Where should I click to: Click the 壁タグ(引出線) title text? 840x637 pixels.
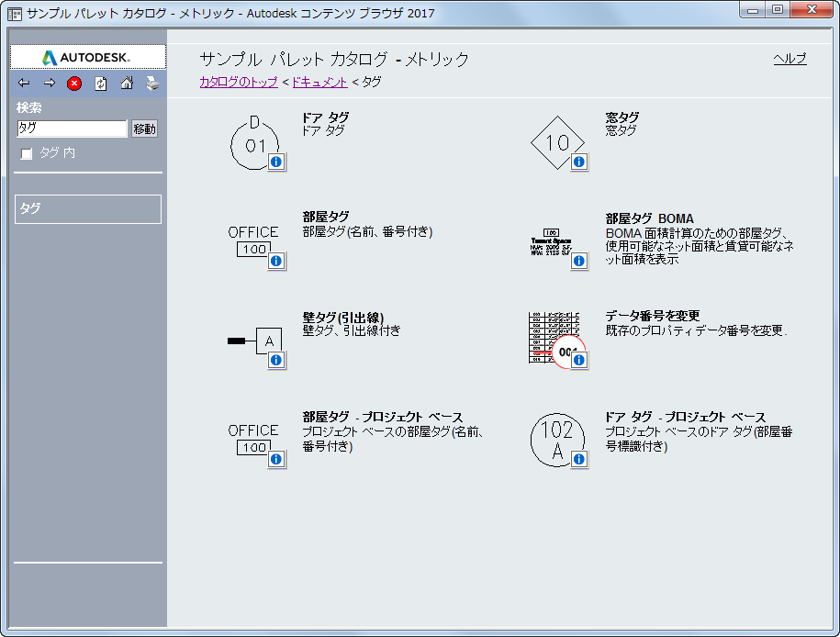pos(342,318)
